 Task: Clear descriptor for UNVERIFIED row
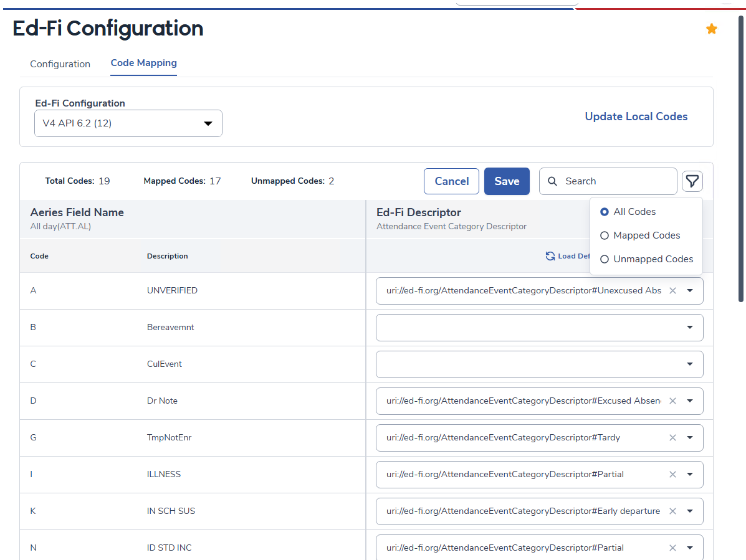click(672, 290)
